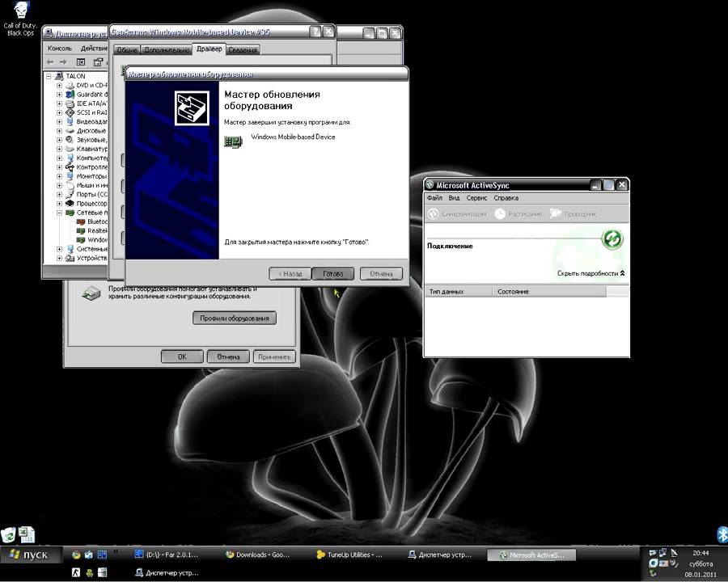Select DVD и CD drives category icon
Viewport: 728px width, 582px height.
70,86
